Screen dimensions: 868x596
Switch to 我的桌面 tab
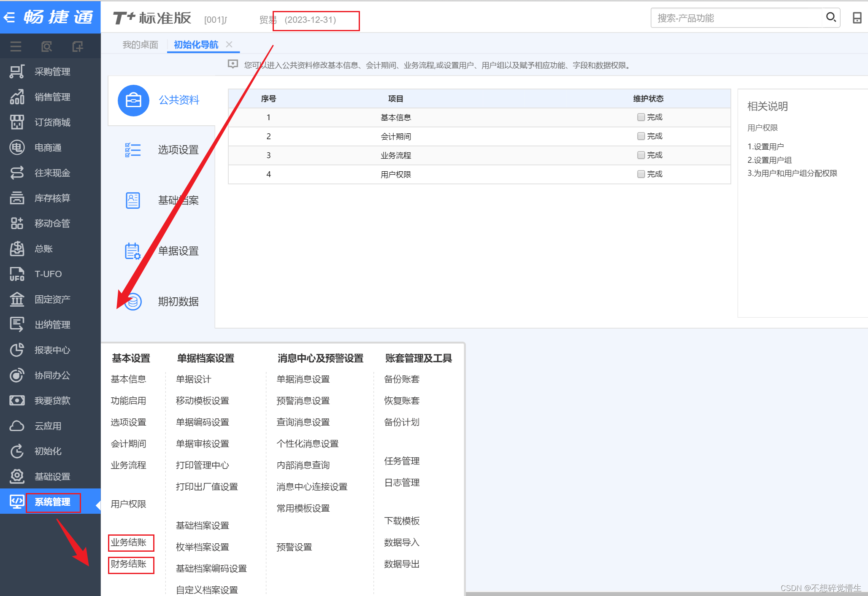140,45
